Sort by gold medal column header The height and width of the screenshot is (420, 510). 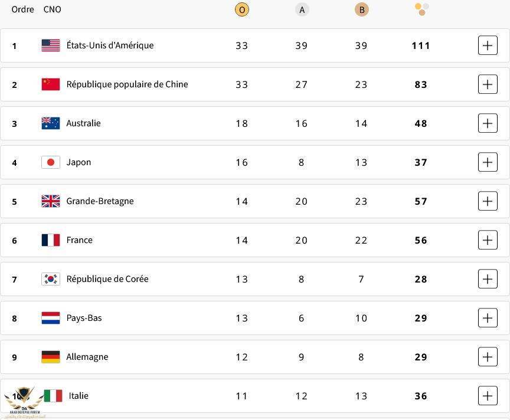(x=241, y=9)
